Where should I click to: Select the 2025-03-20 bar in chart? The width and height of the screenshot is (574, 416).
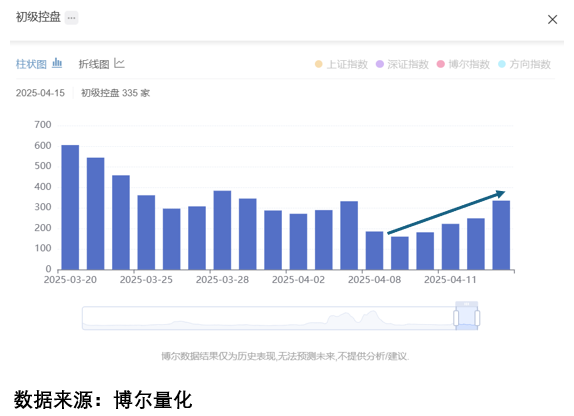point(70,207)
